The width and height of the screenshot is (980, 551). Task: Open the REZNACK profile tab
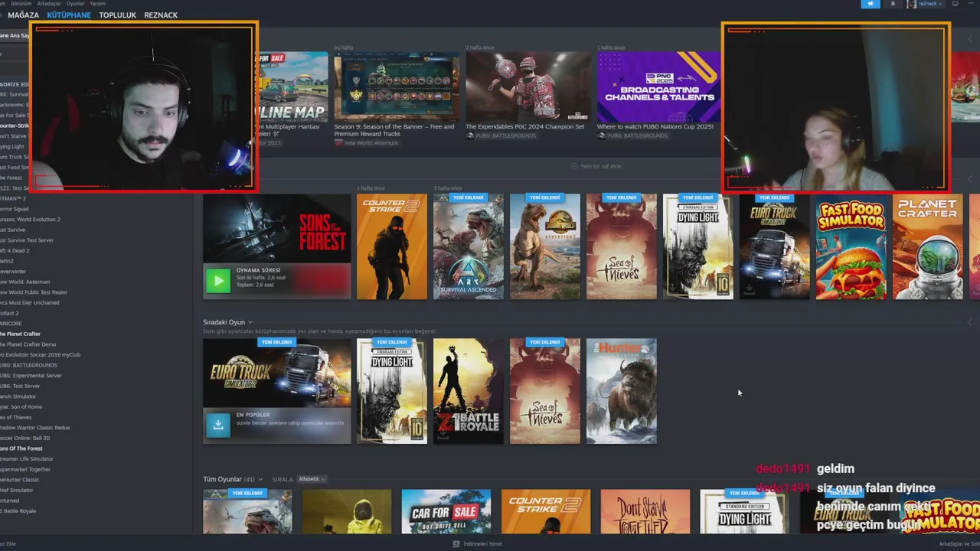coord(161,15)
